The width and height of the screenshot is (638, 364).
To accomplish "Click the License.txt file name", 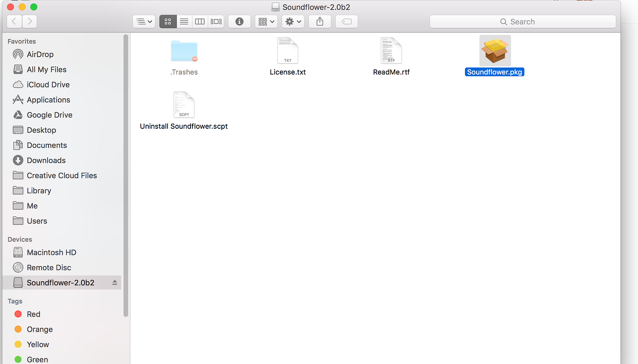I will [288, 72].
